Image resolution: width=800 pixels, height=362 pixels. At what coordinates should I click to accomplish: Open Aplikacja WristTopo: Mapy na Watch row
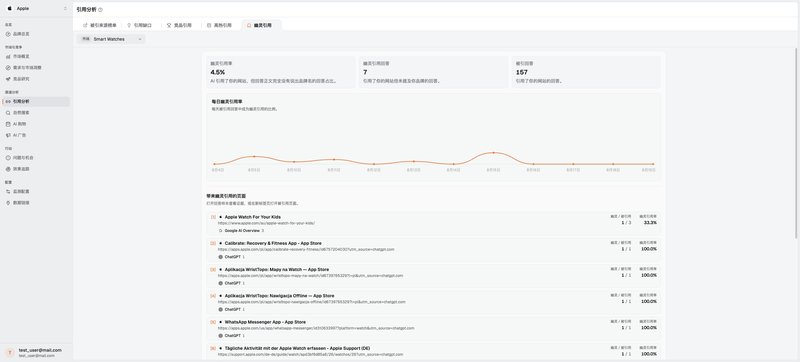tap(433, 276)
